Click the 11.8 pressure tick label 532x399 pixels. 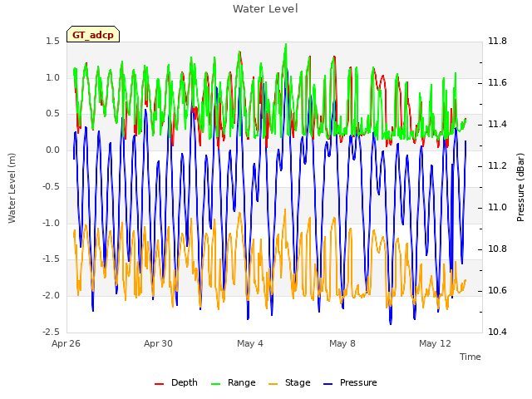497,41
